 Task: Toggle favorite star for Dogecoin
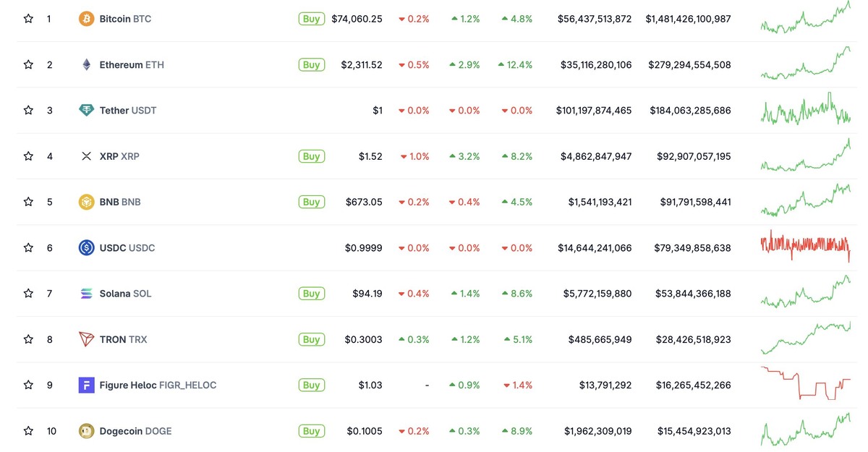coord(28,431)
